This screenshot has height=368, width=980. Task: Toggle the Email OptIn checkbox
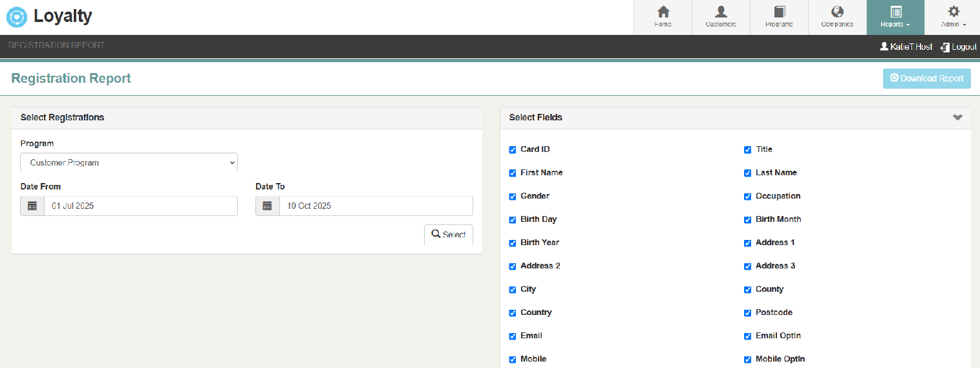click(748, 336)
